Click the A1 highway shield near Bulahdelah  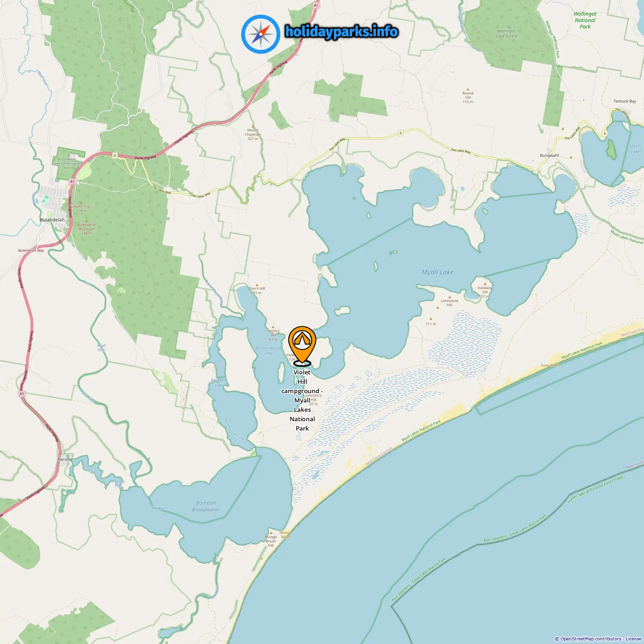tap(72, 181)
